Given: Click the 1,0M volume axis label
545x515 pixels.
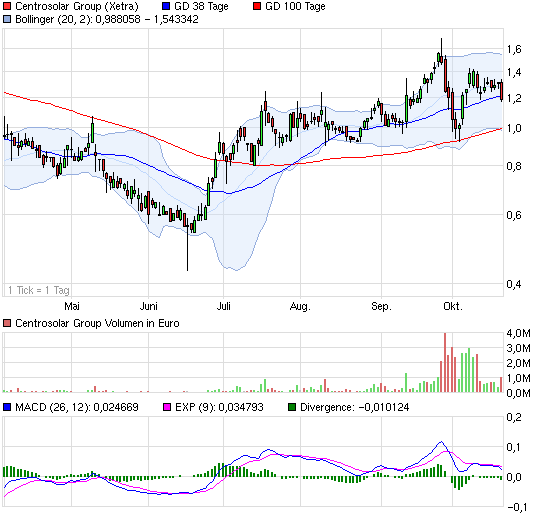Looking at the screenshot, I should point(519,378).
